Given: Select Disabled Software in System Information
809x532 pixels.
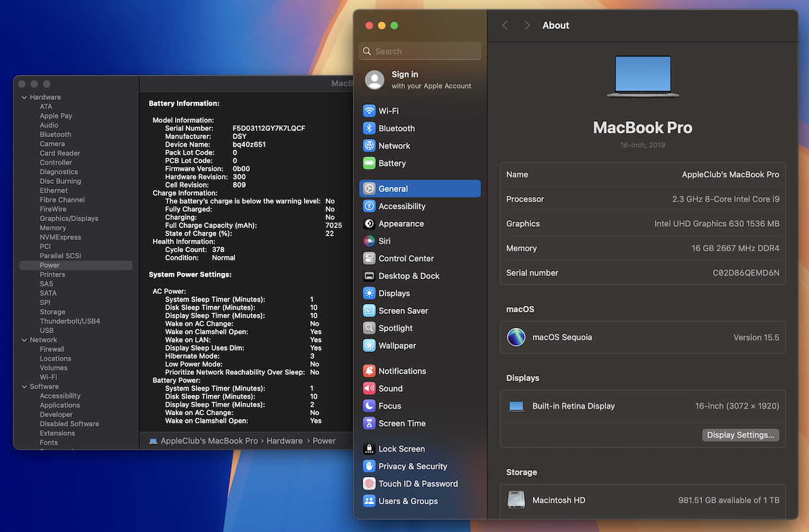Looking at the screenshot, I should (x=70, y=424).
